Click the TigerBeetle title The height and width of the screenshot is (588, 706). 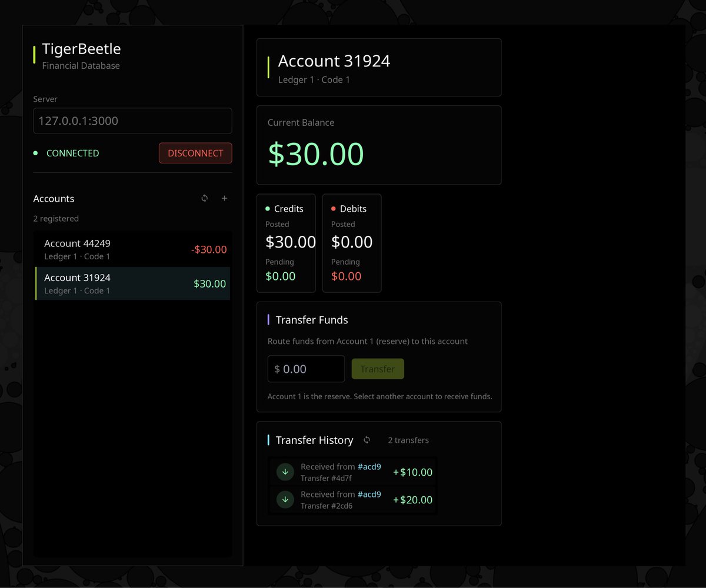click(x=81, y=49)
